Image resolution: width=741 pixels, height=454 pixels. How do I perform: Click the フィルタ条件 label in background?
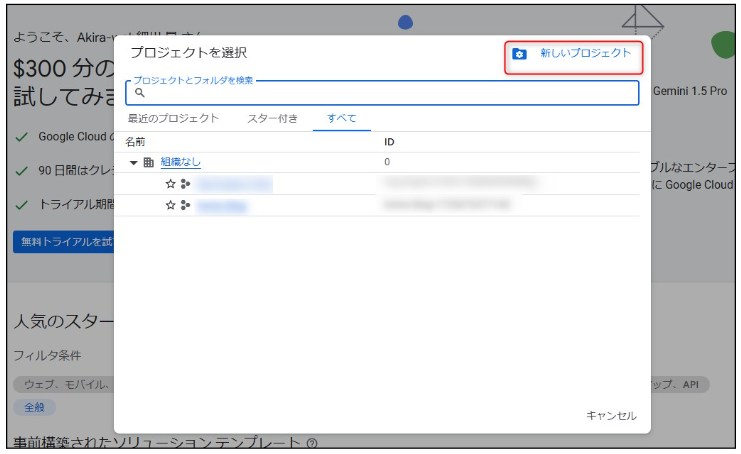pyautogui.click(x=47, y=355)
